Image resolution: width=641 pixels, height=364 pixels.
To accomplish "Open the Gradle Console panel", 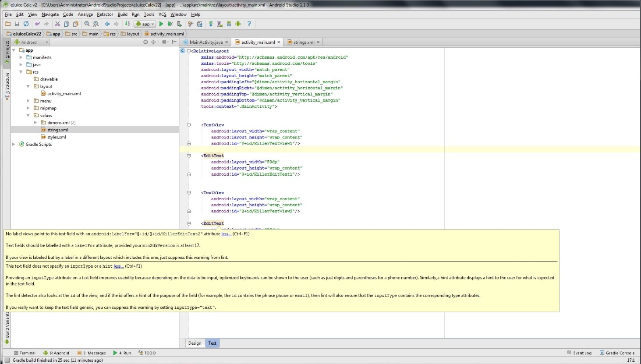I will 617,353.
